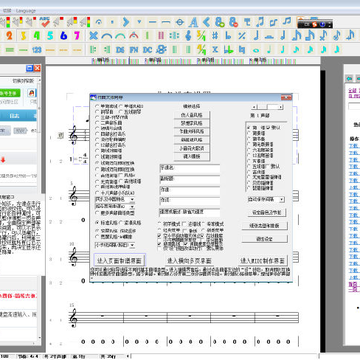The width and height of the screenshot is (360, 360).
Task: Click the blue play arrow icon
Action: pyautogui.click(x=126, y=22)
